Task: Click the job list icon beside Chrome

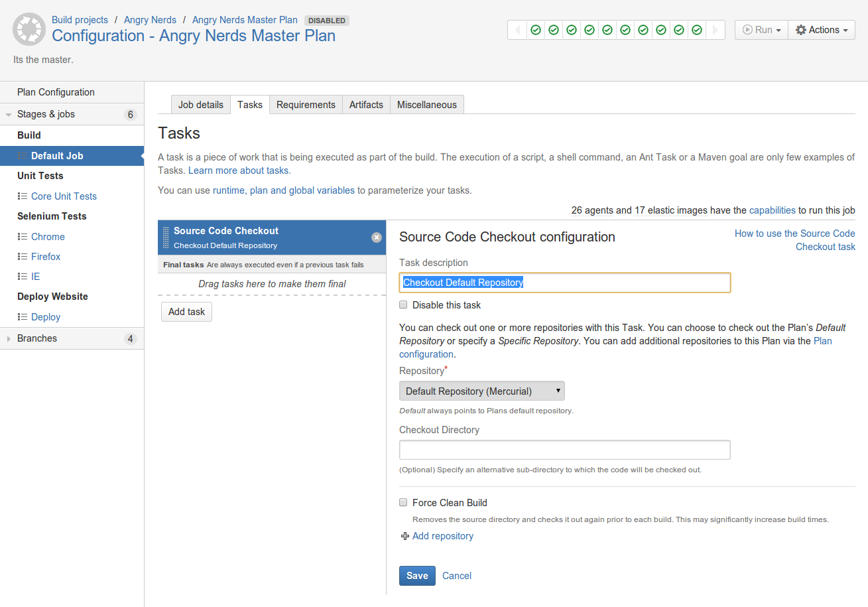Action: tap(22, 237)
